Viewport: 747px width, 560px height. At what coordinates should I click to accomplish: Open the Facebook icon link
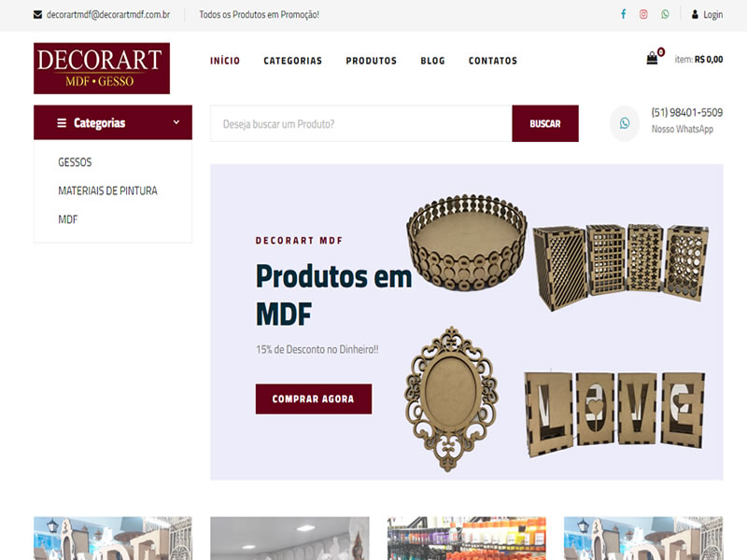(x=623, y=14)
